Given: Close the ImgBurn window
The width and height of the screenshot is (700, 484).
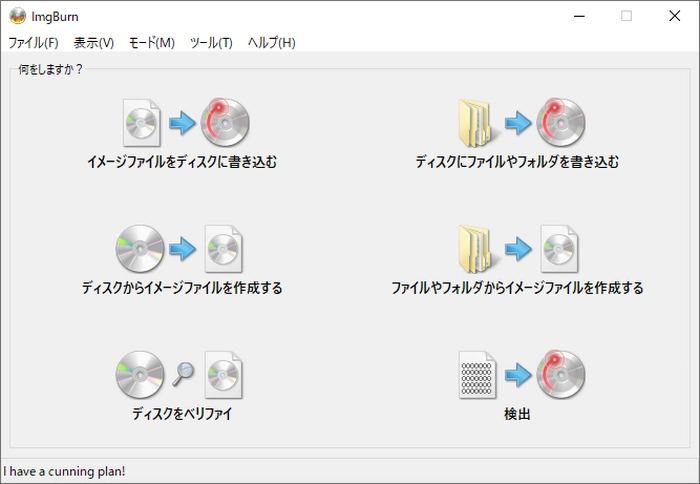Looking at the screenshot, I should coord(675,16).
